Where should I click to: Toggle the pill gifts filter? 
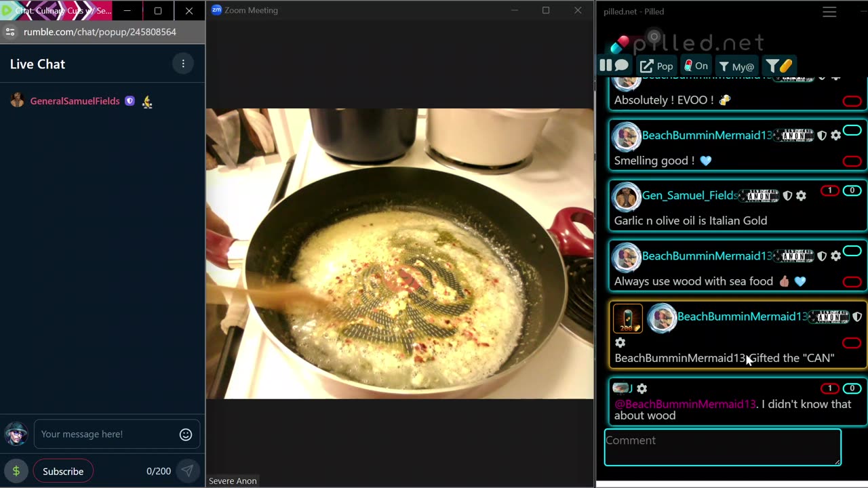pyautogui.click(x=779, y=66)
